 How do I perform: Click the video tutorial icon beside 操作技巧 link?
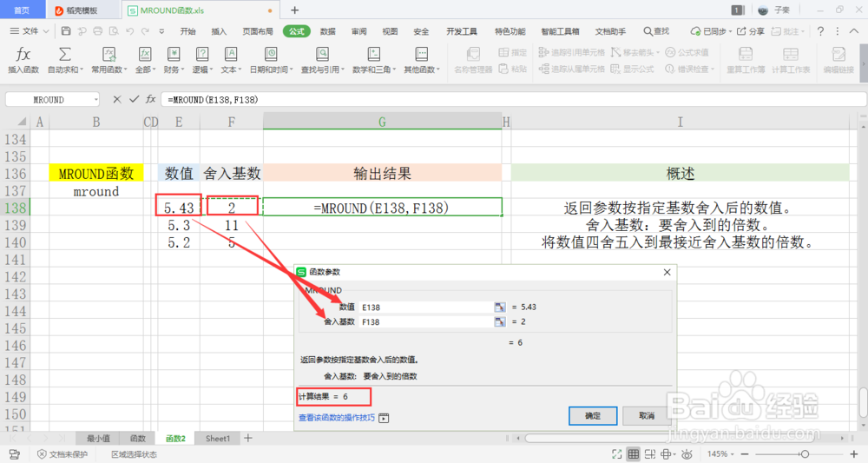coord(384,418)
